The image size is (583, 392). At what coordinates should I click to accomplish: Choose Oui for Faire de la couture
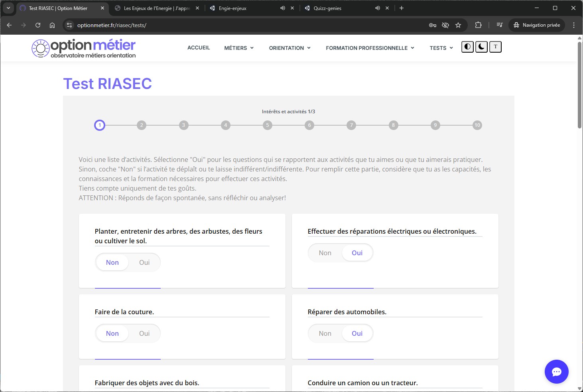click(x=144, y=333)
